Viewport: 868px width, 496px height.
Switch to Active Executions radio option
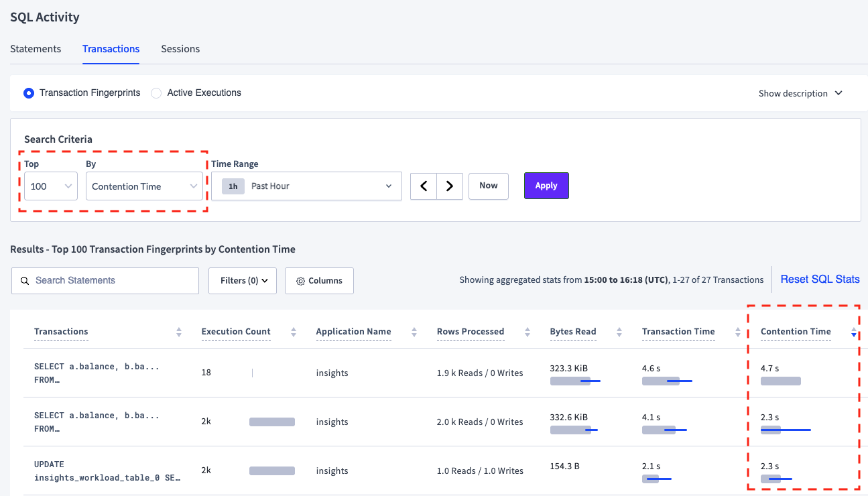pos(156,92)
